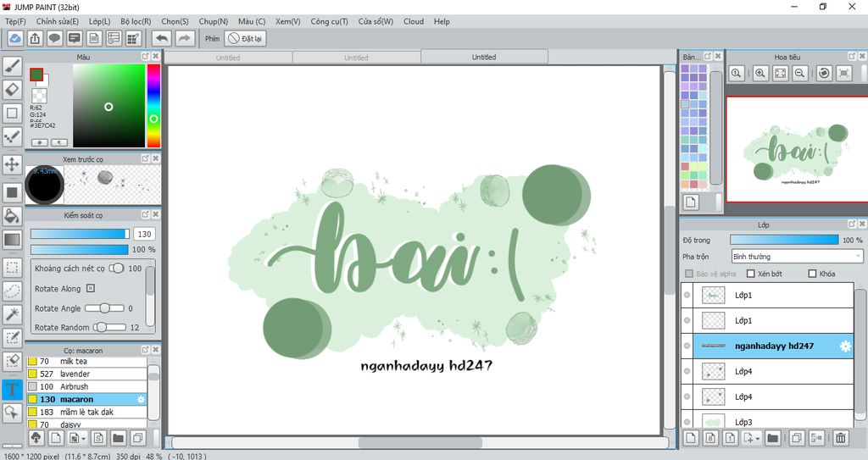The image size is (868, 460).
Task: Toggle Bảo vệ alpha checkbox
Action: click(x=689, y=274)
